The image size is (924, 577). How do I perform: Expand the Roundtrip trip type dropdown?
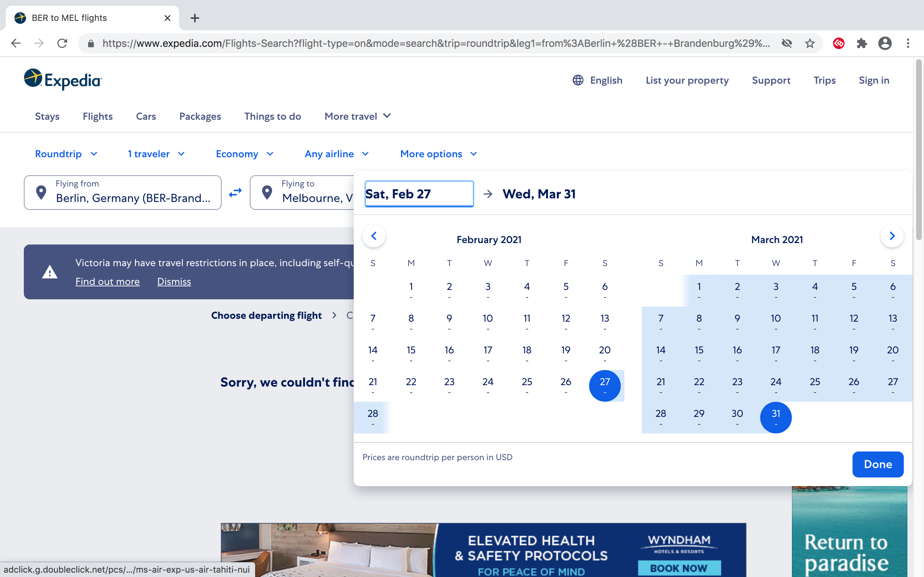pos(66,154)
